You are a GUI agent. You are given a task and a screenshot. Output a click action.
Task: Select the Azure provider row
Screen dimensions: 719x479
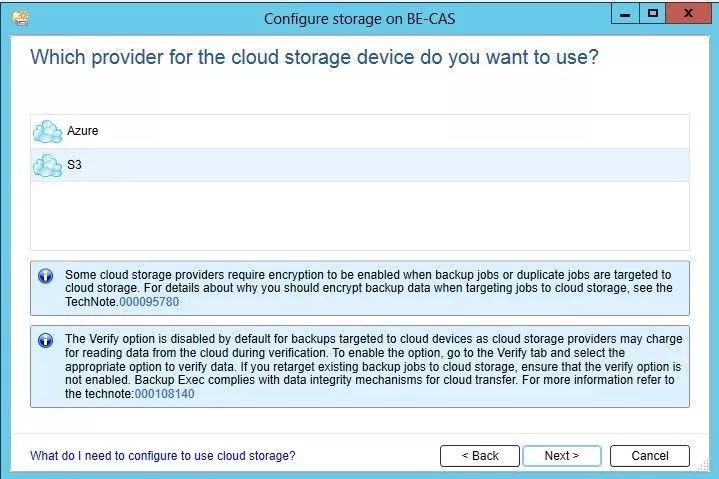click(360, 132)
